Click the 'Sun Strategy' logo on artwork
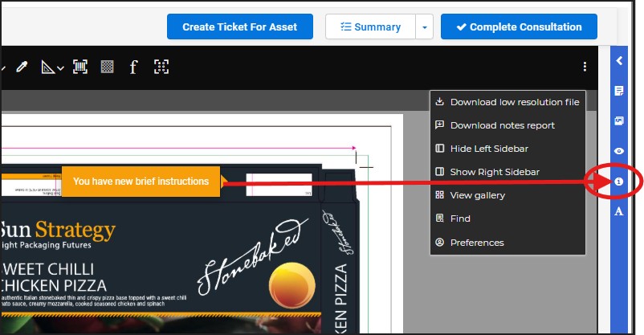 coord(58,235)
